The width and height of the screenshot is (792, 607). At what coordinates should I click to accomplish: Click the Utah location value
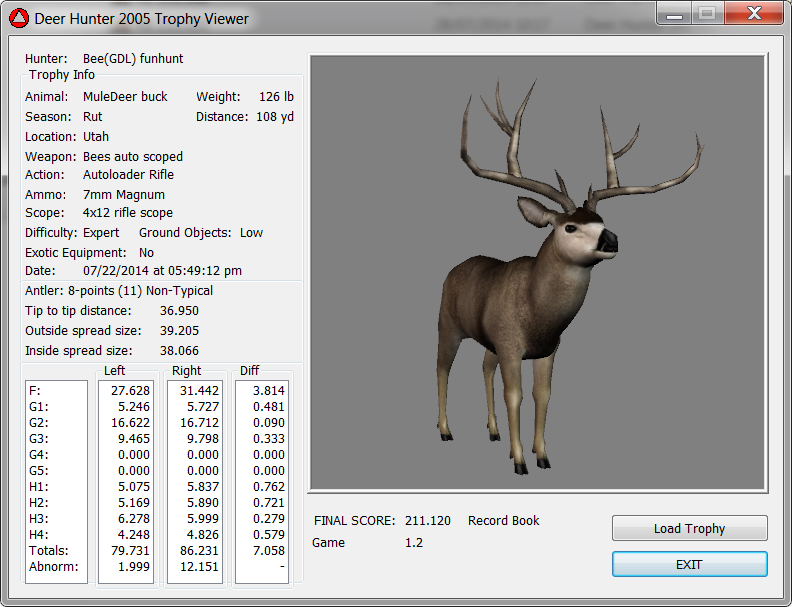(96, 137)
